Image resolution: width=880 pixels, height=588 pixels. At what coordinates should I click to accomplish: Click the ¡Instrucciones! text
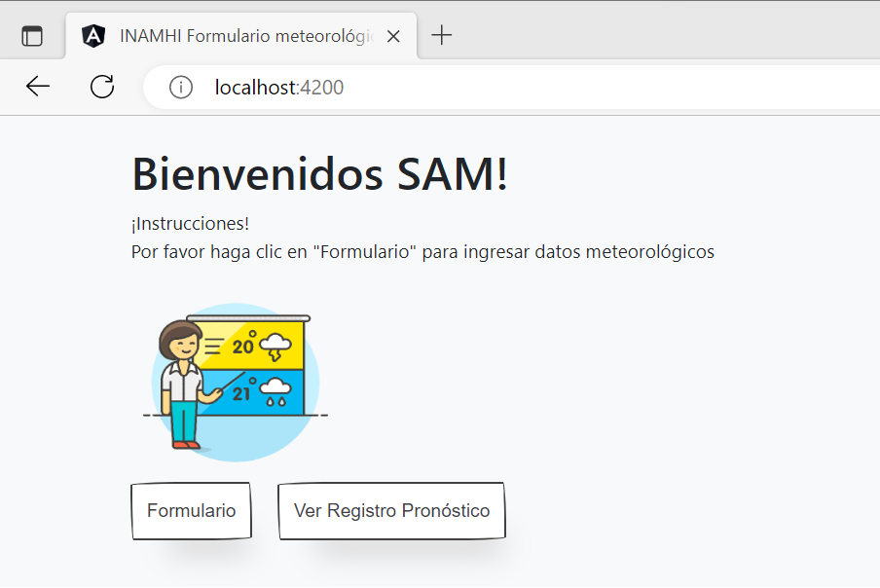177,224
